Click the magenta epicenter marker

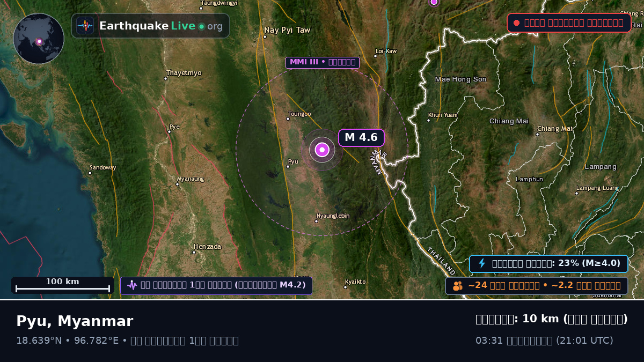(322, 150)
